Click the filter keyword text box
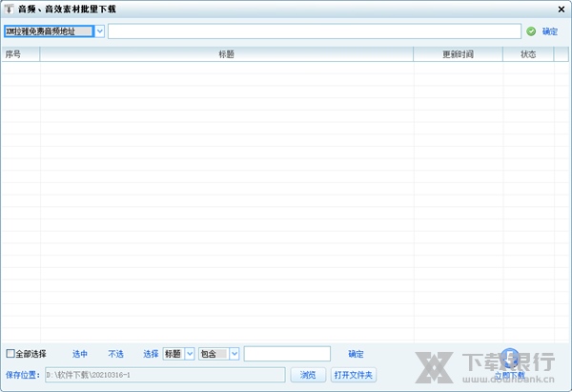The image size is (572, 392). (x=287, y=354)
